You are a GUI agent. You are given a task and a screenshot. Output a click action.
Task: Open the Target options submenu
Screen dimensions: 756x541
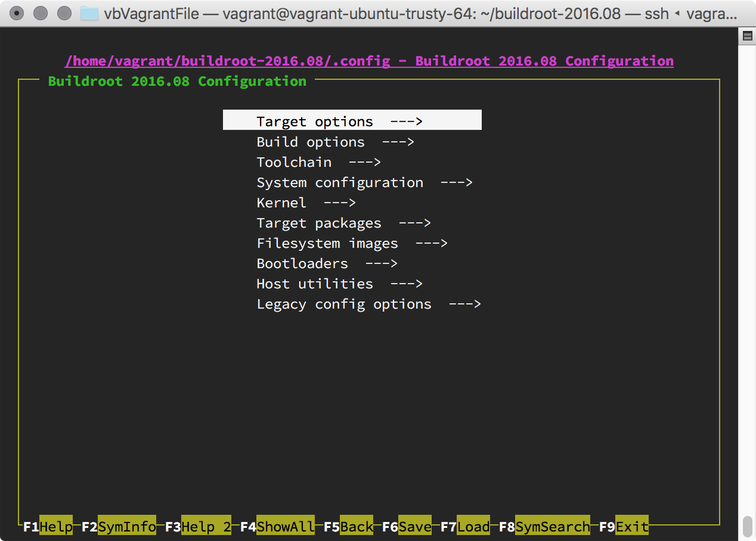(352, 120)
